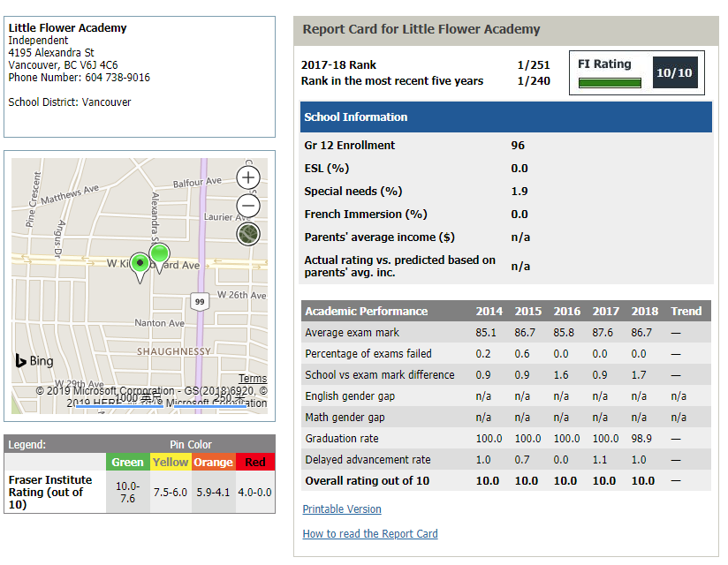Viewport: 728px width, 565px height.
Task: Click Special needs value 1.9
Action: click(519, 191)
